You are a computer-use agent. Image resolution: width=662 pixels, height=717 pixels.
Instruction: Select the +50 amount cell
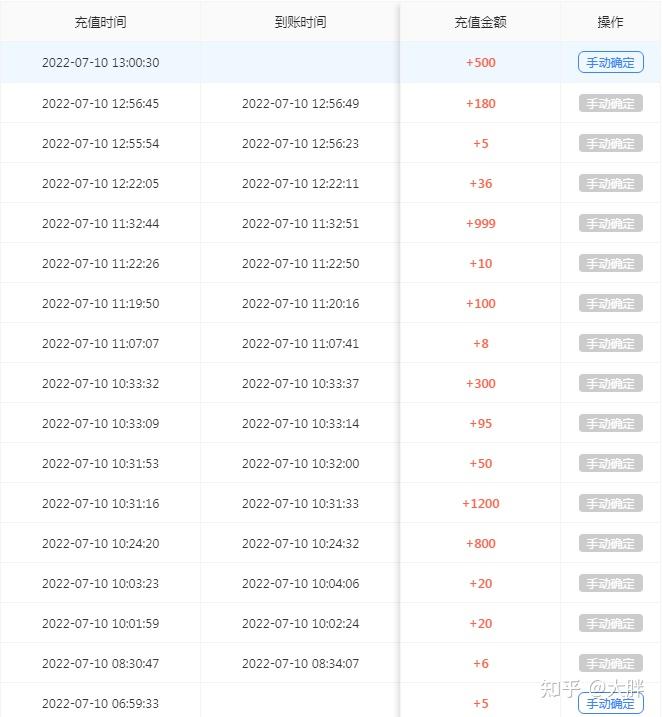click(x=480, y=464)
